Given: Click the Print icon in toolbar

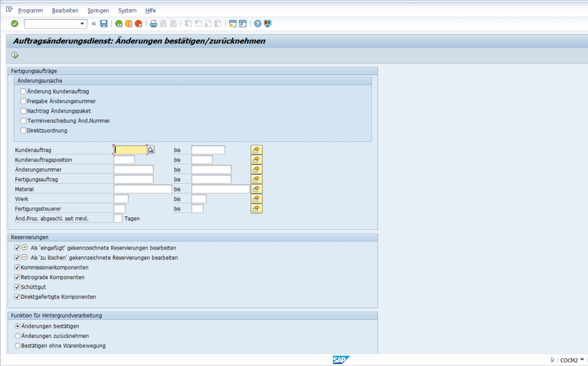Looking at the screenshot, I should tap(153, 24).
